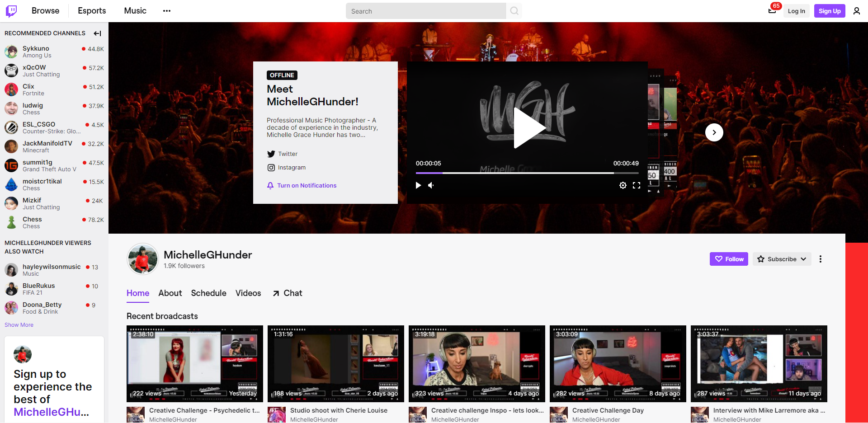Play the video using small play control
868x423 pixels.
418,185
